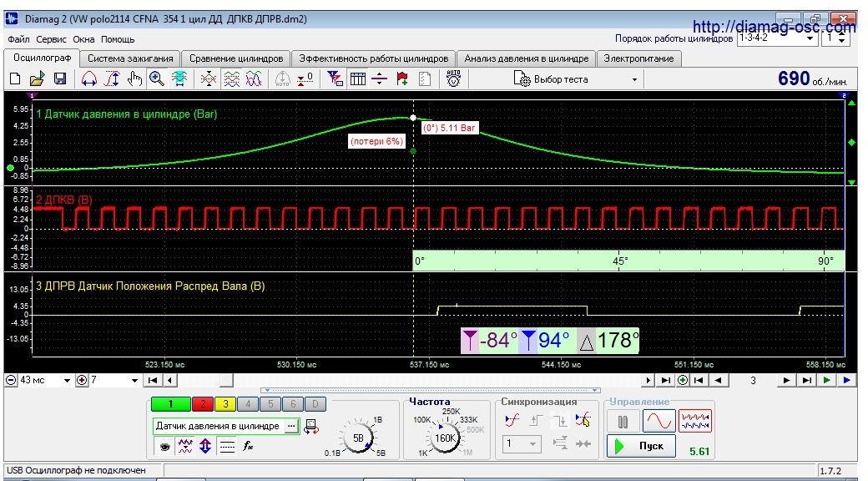Click the zoom-out minus circle button
Screen dimensions: 868x481
11,380
